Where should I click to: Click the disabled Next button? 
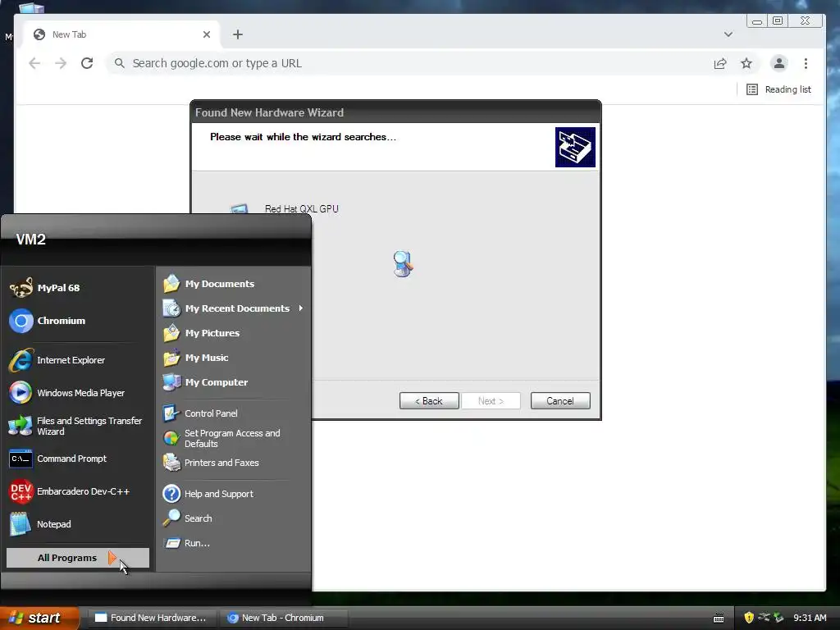tap(491, 400)
